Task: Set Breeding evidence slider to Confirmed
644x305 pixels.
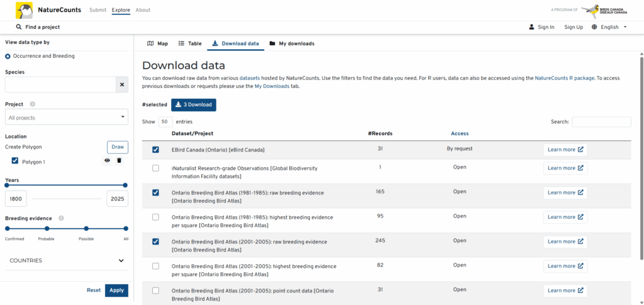Action: tap(7, 229)
